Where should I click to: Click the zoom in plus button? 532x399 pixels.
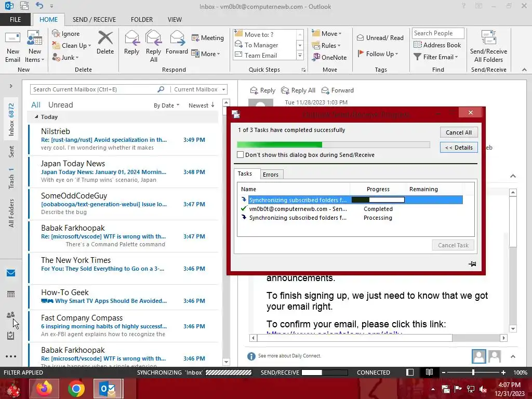503,372
